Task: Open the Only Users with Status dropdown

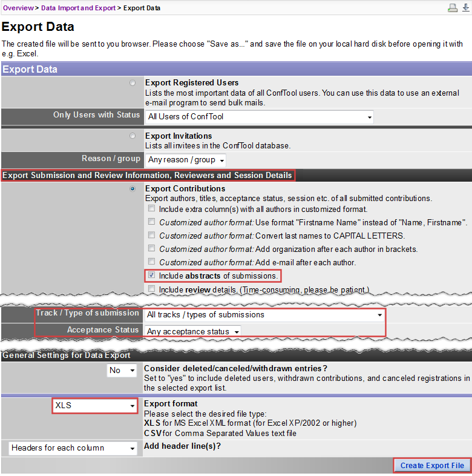Action: (x=259, y=116)
